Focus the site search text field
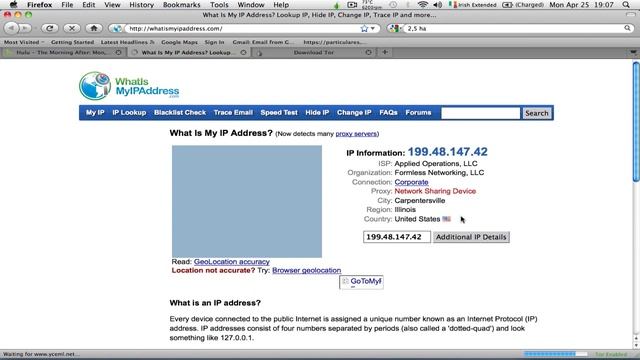Screen dimensions: 640x360 click(x=480, y=113)
